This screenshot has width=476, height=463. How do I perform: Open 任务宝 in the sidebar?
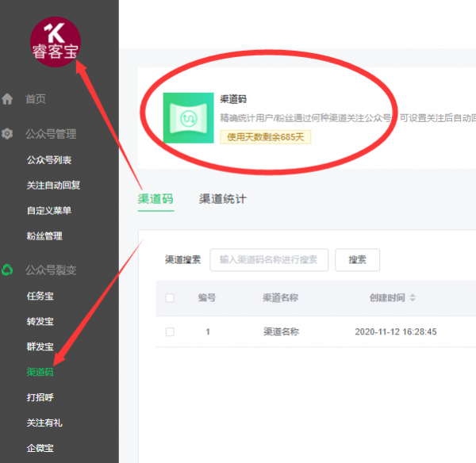(x=40, y=297)
